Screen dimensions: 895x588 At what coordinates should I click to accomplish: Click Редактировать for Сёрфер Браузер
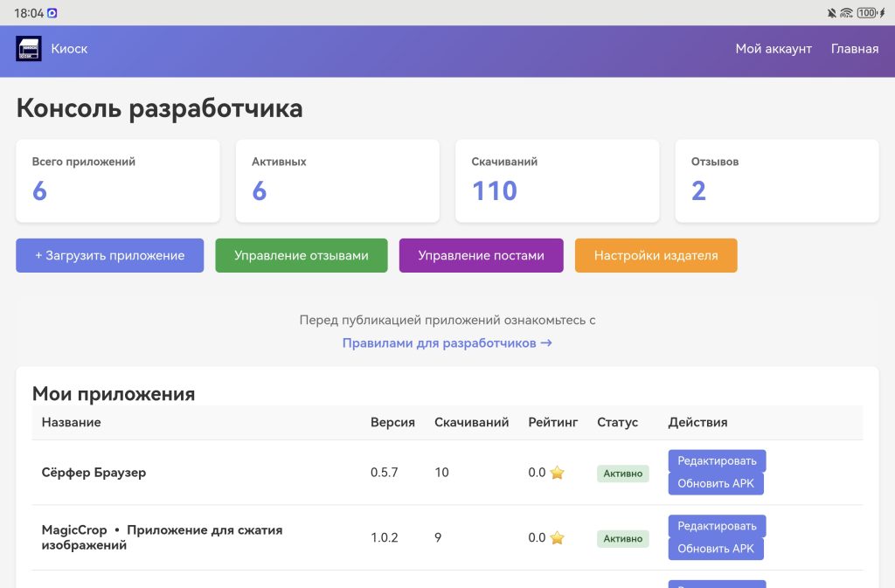[x=717, y=460]
